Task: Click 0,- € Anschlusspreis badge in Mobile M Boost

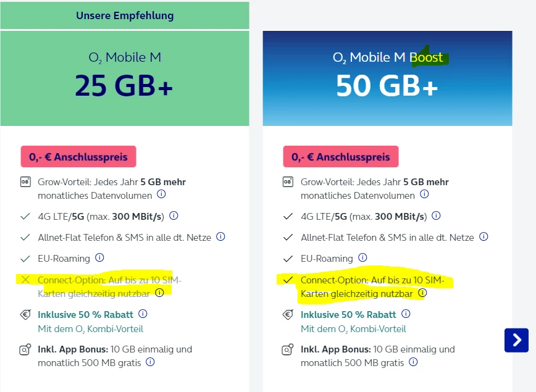Action: (x=341, y=157)
